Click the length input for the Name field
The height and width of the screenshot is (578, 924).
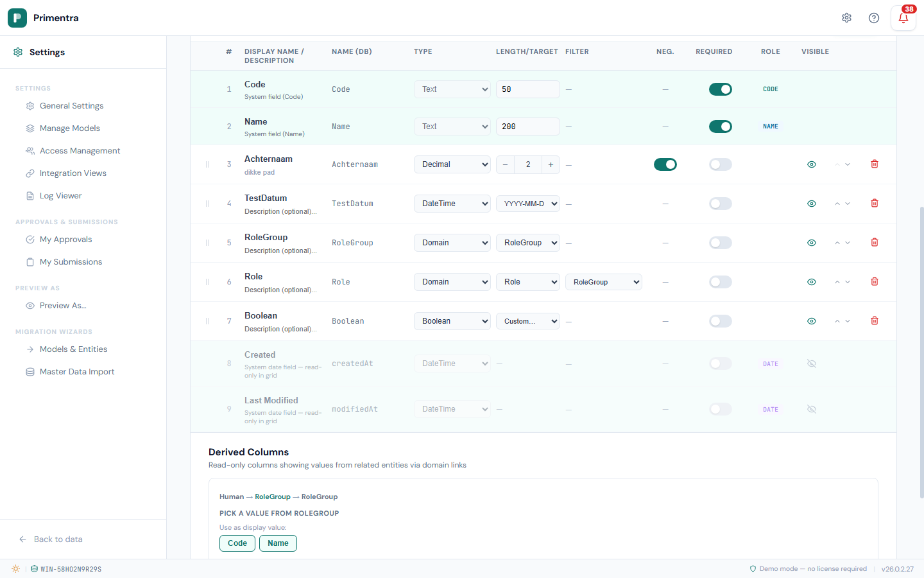tap(527, 126)
